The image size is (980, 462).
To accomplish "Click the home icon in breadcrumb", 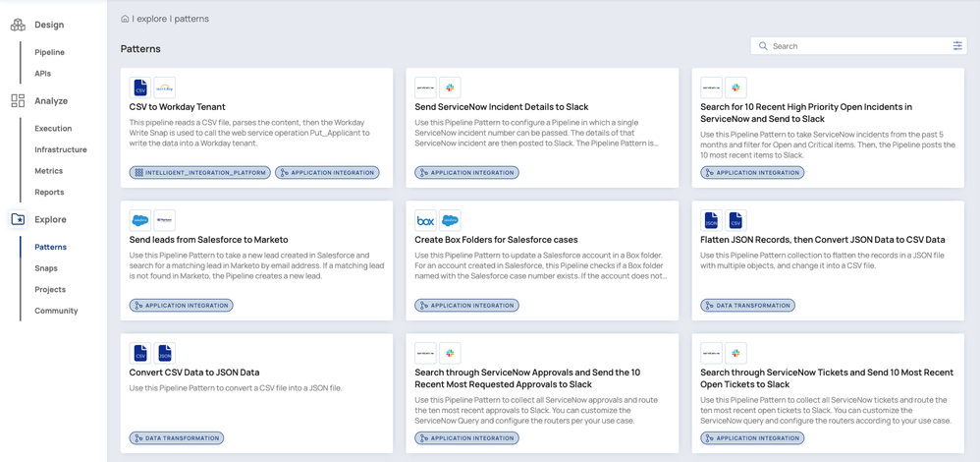I will (x=125, y=19).
